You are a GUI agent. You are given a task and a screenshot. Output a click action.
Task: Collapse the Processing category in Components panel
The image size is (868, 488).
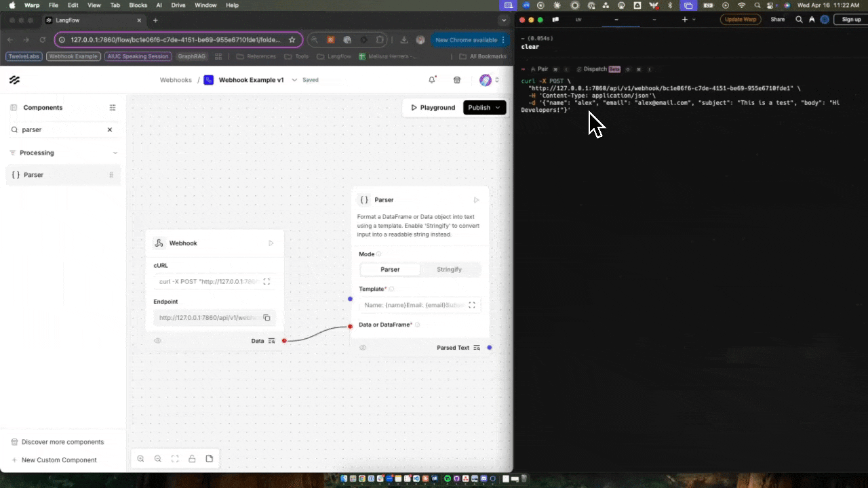pos(115,152)
